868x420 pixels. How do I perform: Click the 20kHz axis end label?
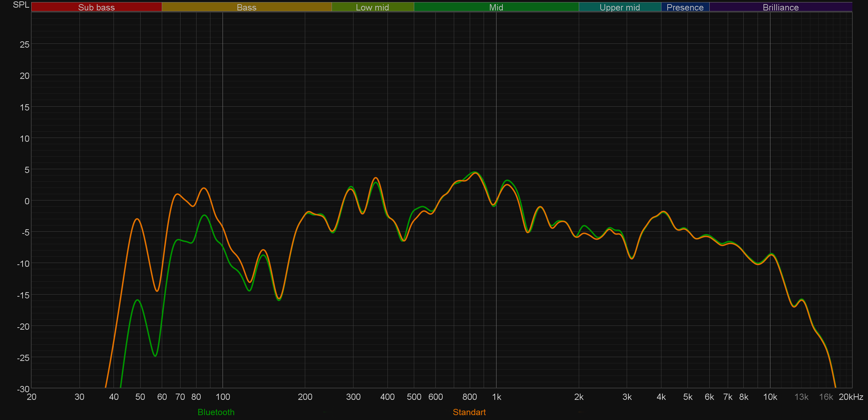coord(851,397)
